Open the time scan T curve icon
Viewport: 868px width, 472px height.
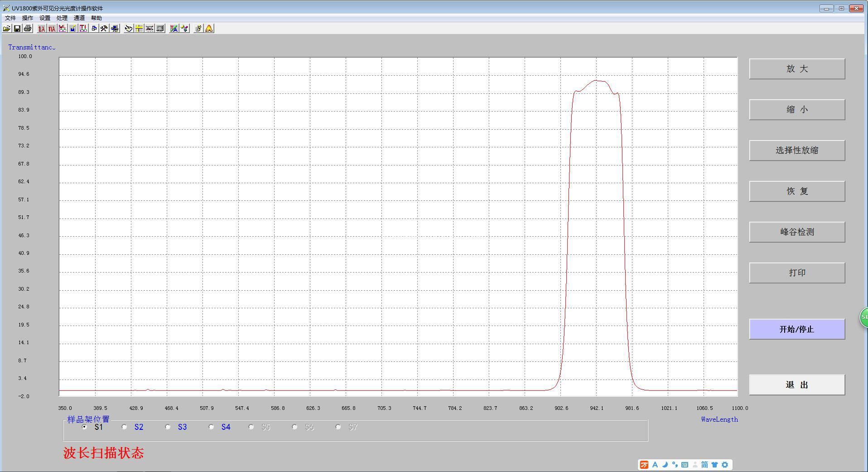83,29
